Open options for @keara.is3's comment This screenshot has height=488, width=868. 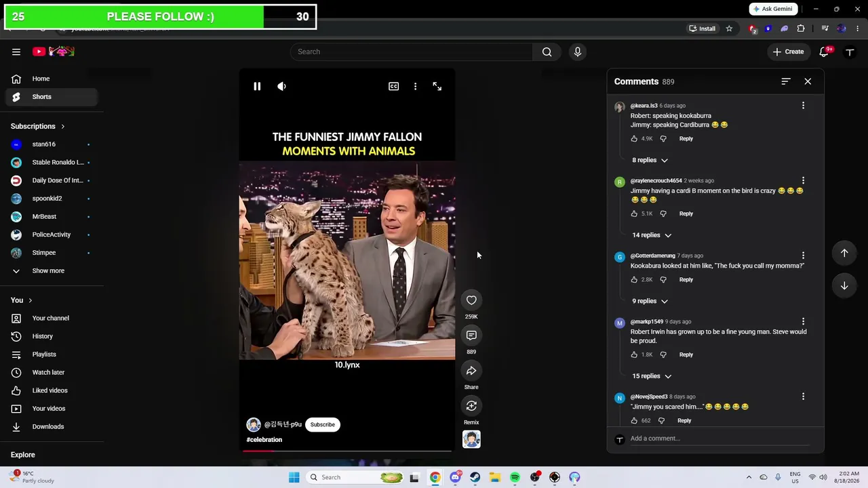tap(803, 106)
